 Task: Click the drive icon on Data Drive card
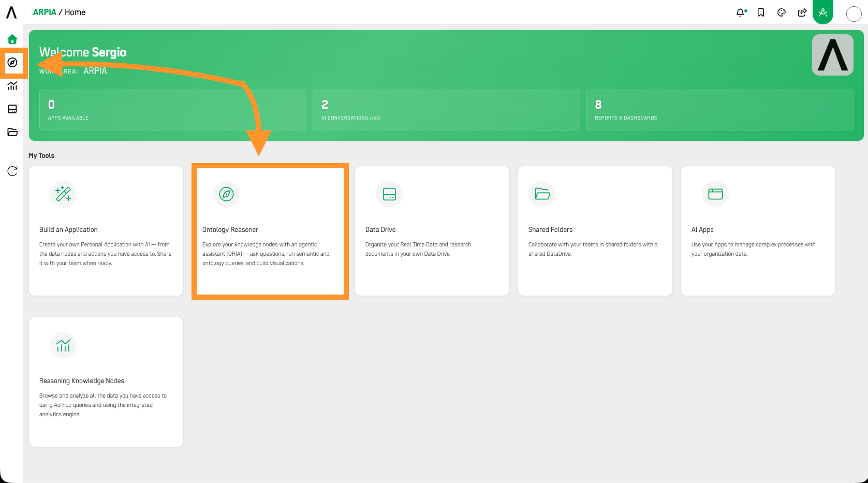point(389,194)
